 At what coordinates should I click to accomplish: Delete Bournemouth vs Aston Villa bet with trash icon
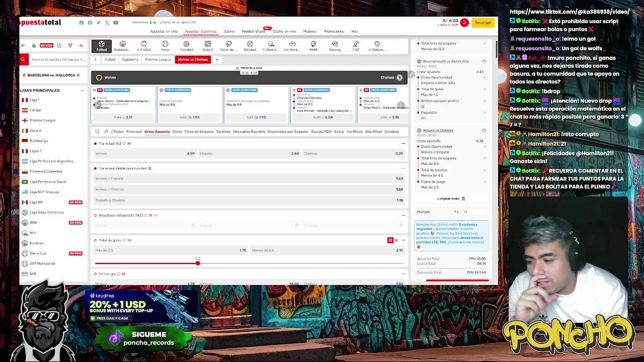pyautogui.click(x=484, y=61)
